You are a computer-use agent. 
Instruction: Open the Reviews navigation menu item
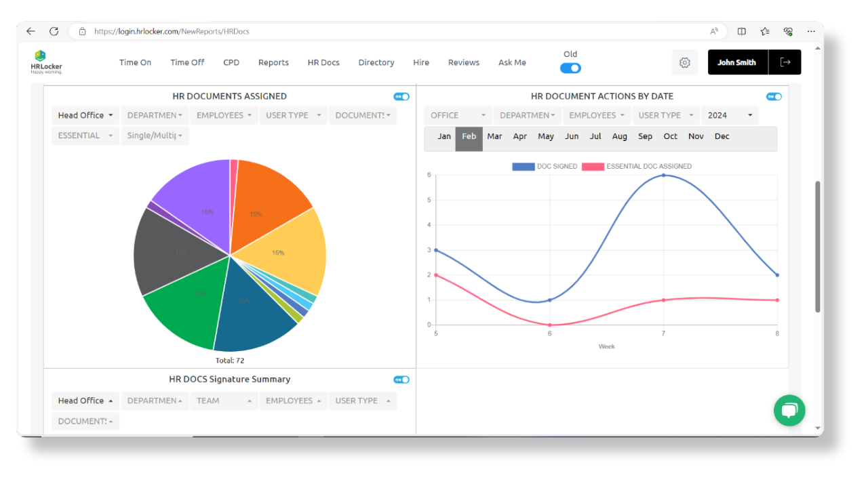tap(463, 62)
